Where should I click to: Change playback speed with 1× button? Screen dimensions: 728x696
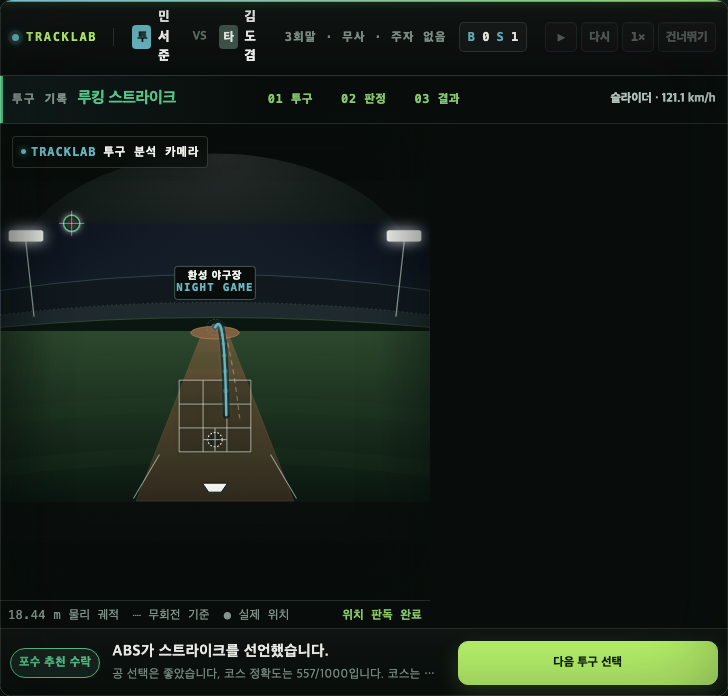pos(637,37)
